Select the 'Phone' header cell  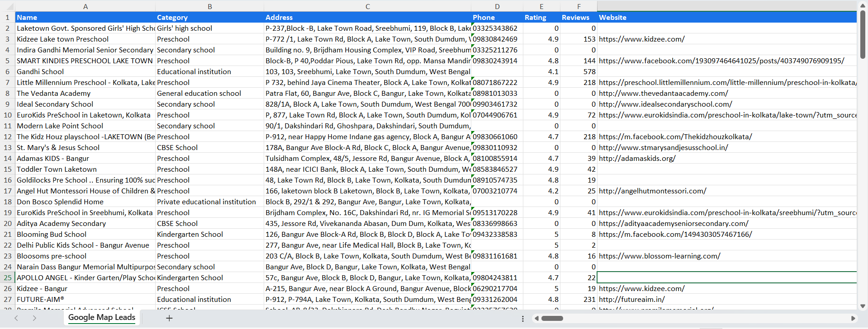click(x=497, y=17)
